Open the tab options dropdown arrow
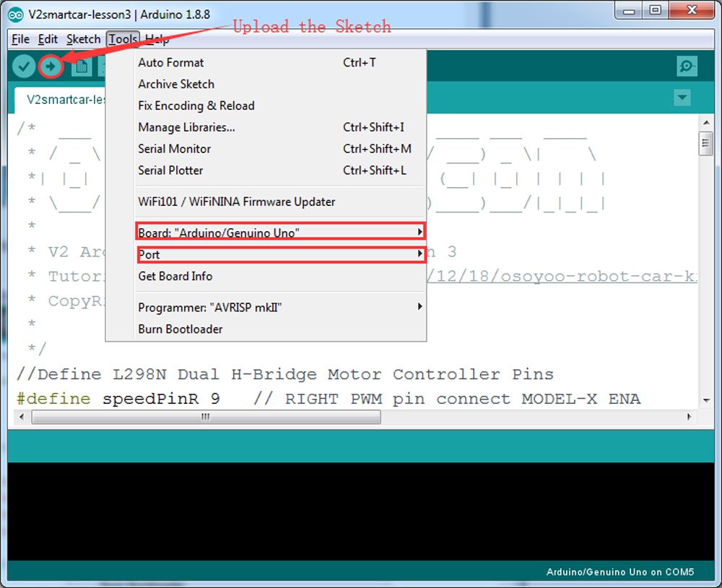 [682, 98]
